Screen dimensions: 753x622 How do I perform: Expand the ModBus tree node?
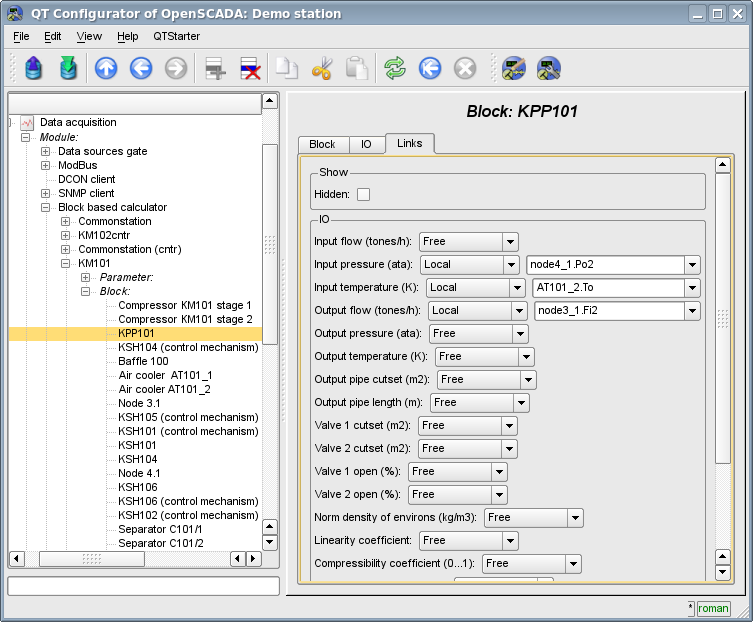[x=46, y=165]
